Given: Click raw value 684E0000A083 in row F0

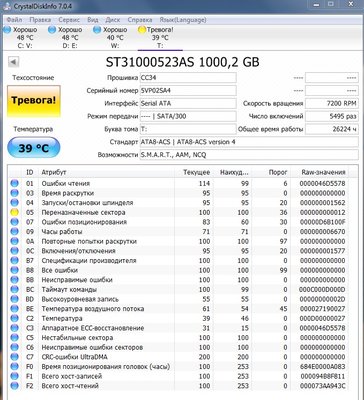Looking at the screenshot, I should 322,367.
